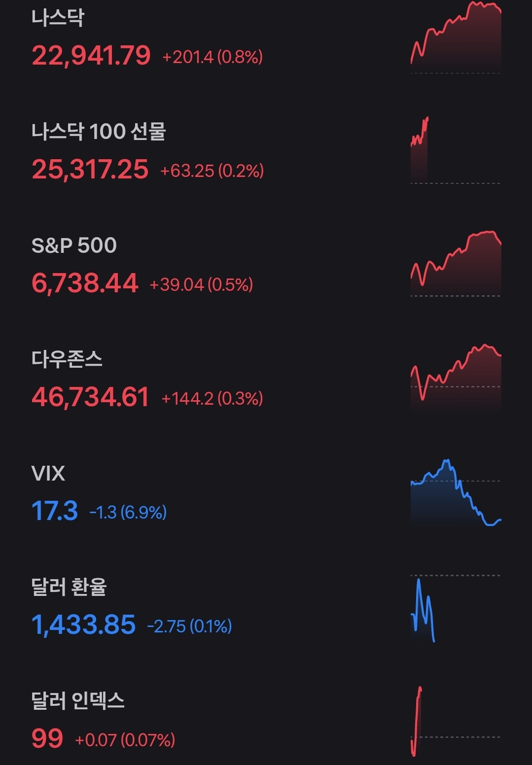View the S&P 500 mini chart
Image resolution: width=532 pixels, height=765 pixels.
click(x=456, y=264)
